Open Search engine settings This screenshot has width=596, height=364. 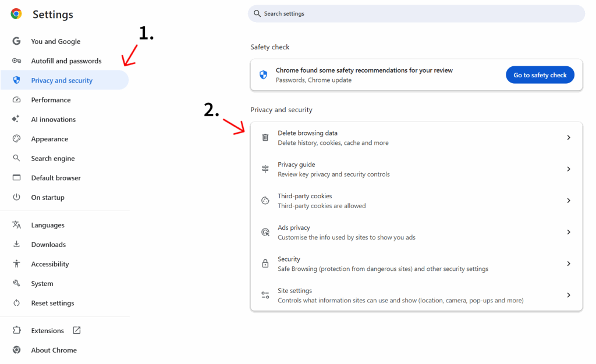point(53,158)
